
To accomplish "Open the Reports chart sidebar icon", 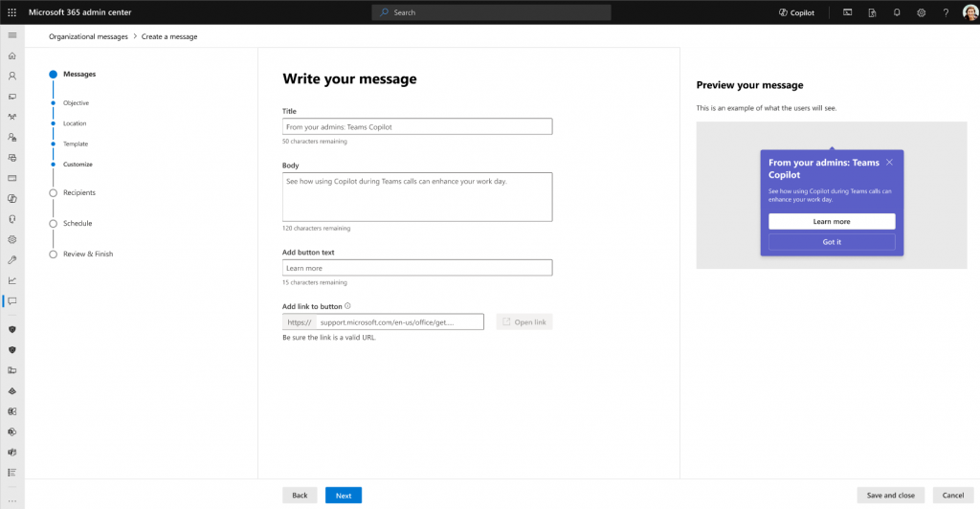I will [11, 280].
